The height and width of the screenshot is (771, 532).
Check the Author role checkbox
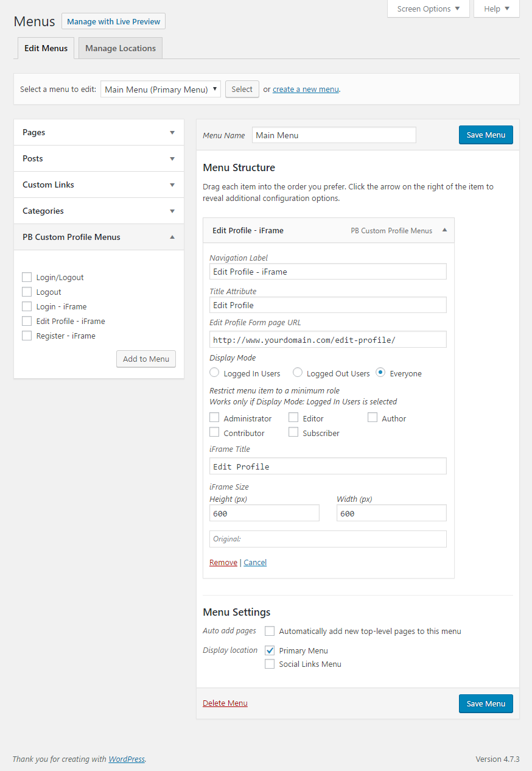click(373, 417)
